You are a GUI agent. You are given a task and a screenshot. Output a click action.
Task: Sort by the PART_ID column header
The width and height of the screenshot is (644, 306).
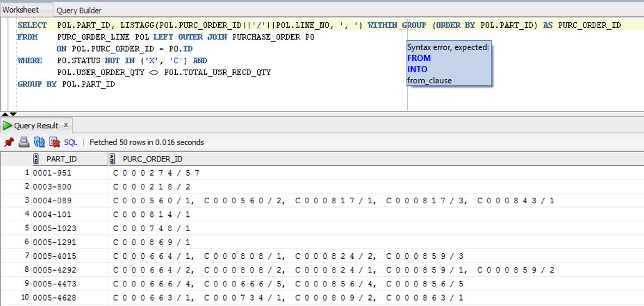pos(70,159)
